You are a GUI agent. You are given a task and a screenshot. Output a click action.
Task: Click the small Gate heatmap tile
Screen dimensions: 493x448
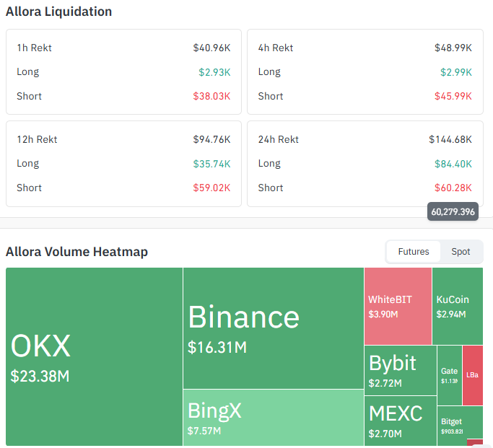(449, 375)
